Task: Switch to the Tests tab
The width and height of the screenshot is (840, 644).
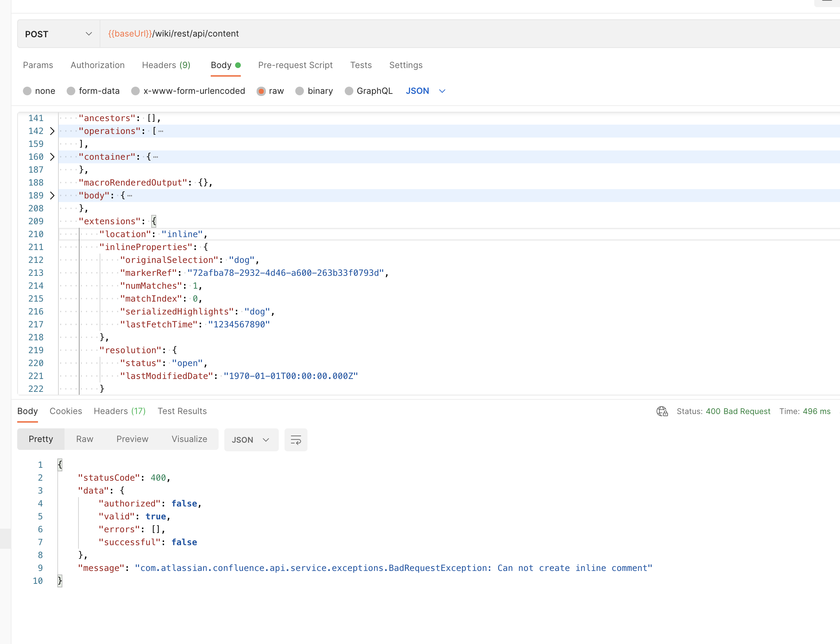Action: coord(361,65)
